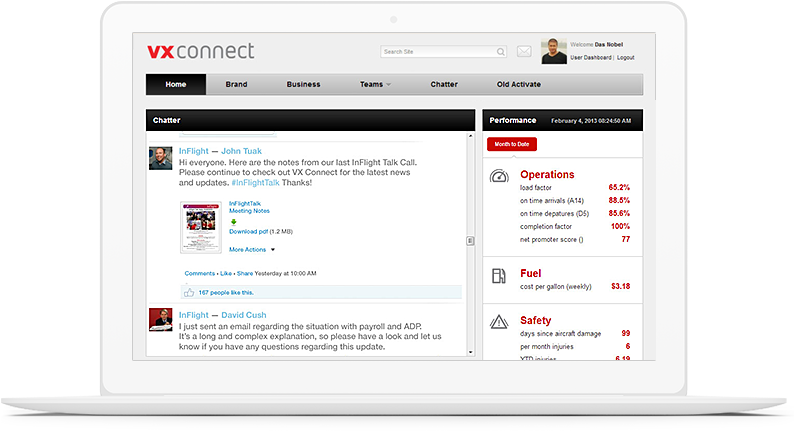Select the Month to Date button
The height and width of the screenshot is (431, 794).
coord(512,144)
